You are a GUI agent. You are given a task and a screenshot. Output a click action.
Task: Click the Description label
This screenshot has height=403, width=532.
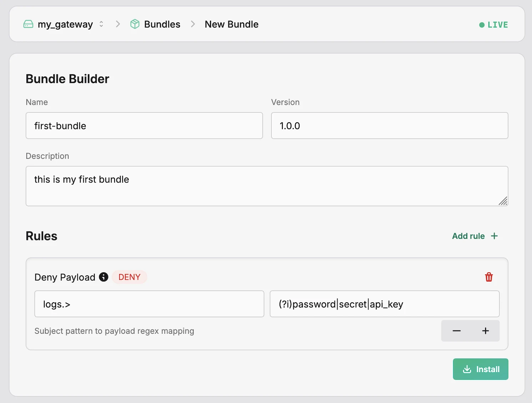[x=47, y=156]
